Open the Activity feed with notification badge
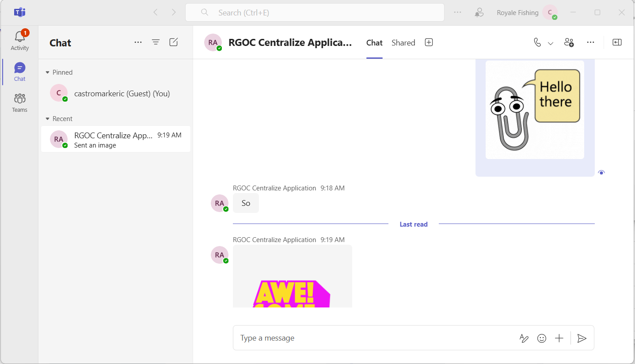The image size is (635, 364). coord(19,40)
